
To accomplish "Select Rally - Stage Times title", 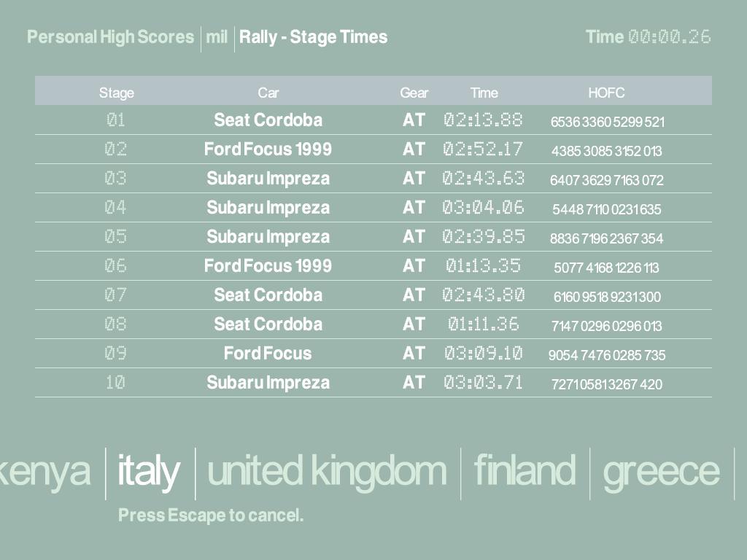I will 313,37.
